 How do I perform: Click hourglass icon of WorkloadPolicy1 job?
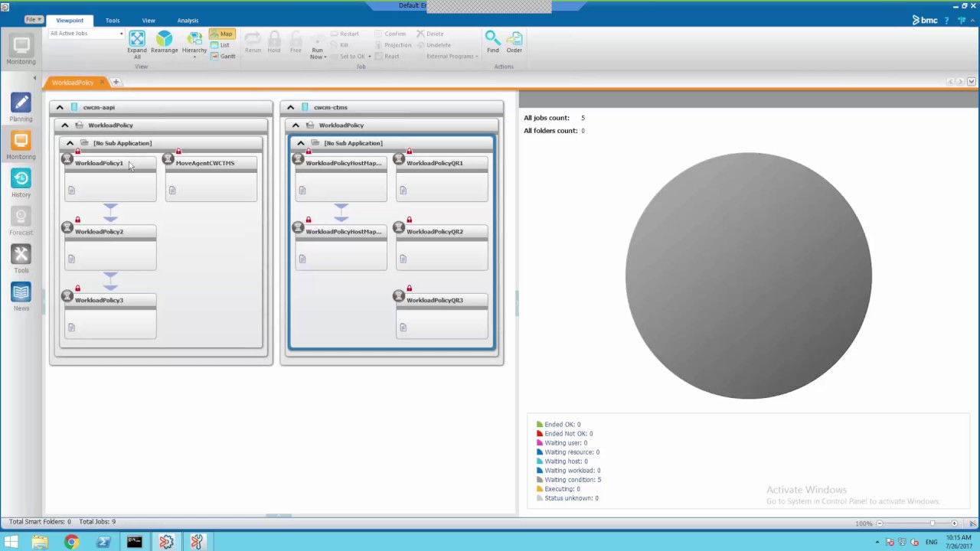67,159
